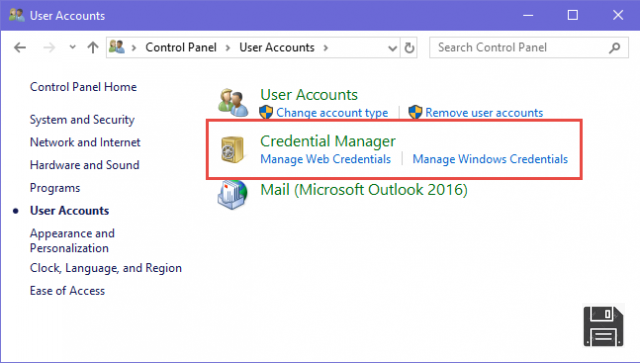Click Change account type link
This screenshot has height=363, width=640.
pyautogui.click(x=332, y=113)
